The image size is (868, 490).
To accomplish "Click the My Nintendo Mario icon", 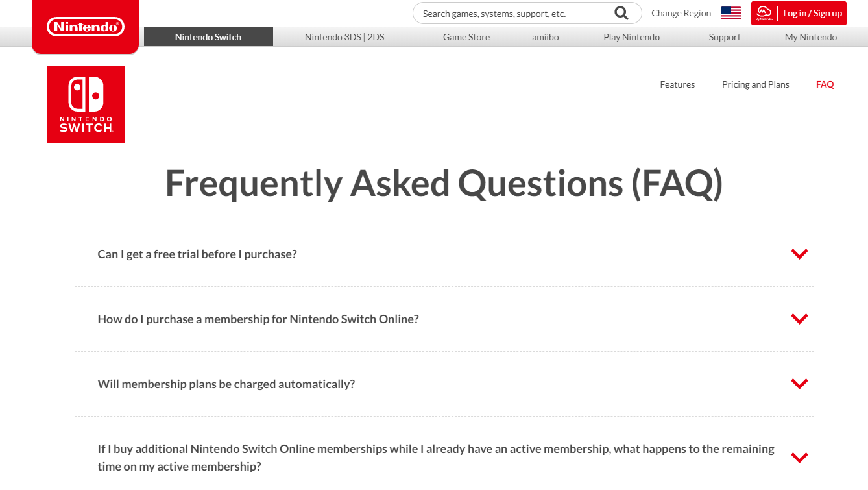I will [x=764, y=13].
